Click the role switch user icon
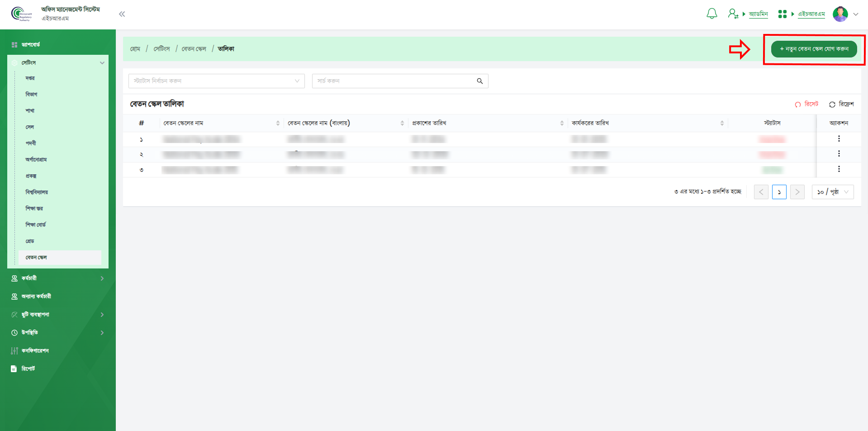Screen dimensions: 868x431 [733, 14]
